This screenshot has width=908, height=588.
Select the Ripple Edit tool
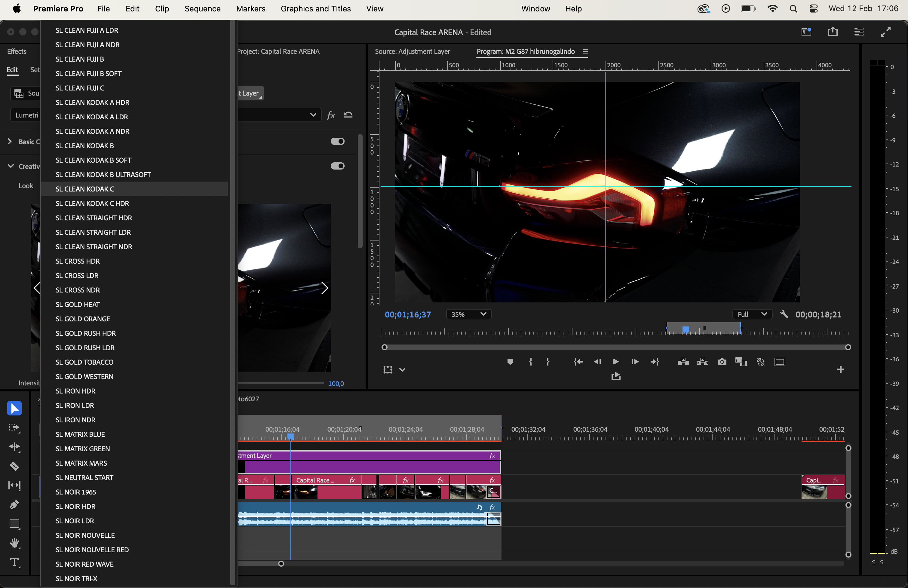pos(14,446)
